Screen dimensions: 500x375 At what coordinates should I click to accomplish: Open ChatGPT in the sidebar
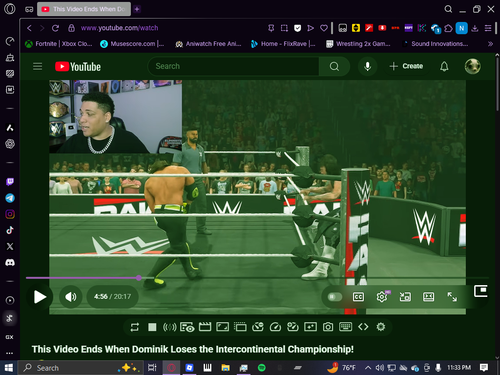[x=10, y=144]
